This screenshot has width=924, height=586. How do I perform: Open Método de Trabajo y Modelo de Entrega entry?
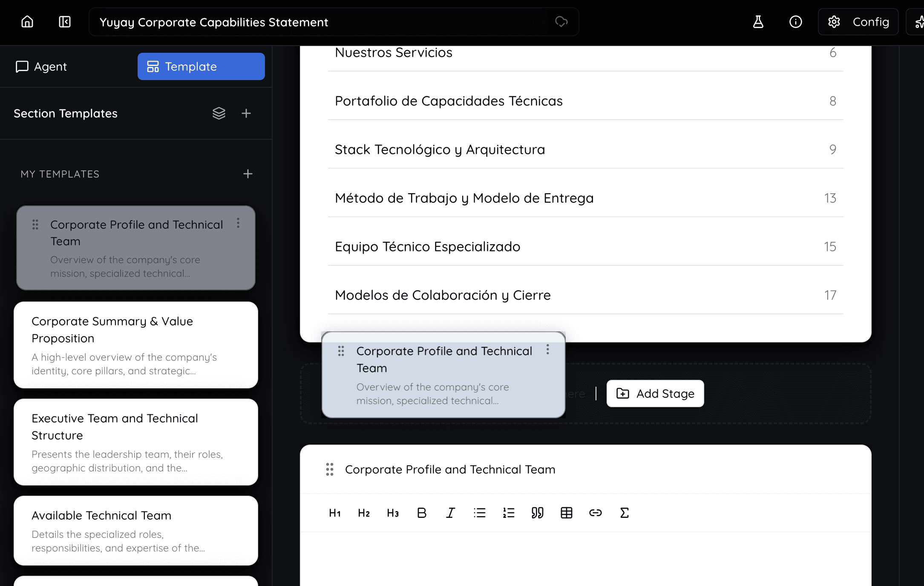pos(585,198)
